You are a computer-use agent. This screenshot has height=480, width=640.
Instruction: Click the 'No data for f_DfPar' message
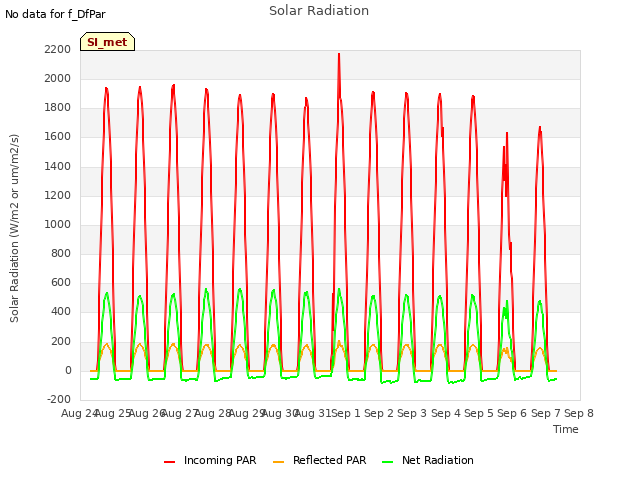click(x=55, y=14)
